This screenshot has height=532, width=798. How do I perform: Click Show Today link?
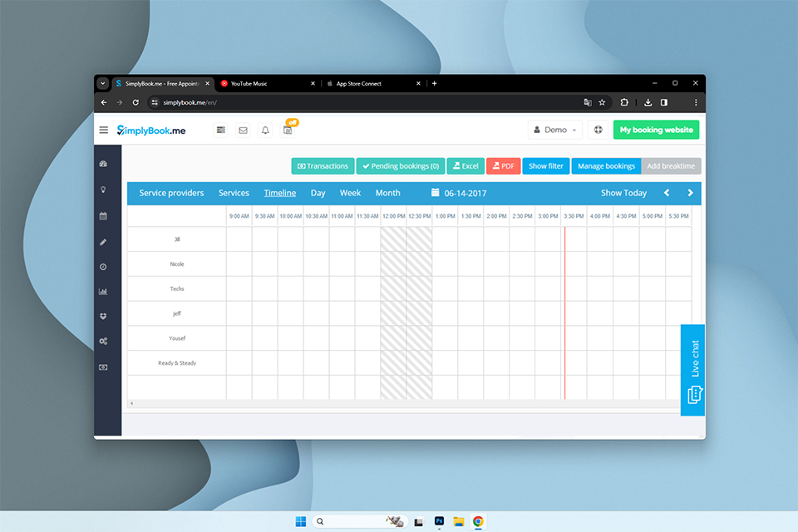623,193
